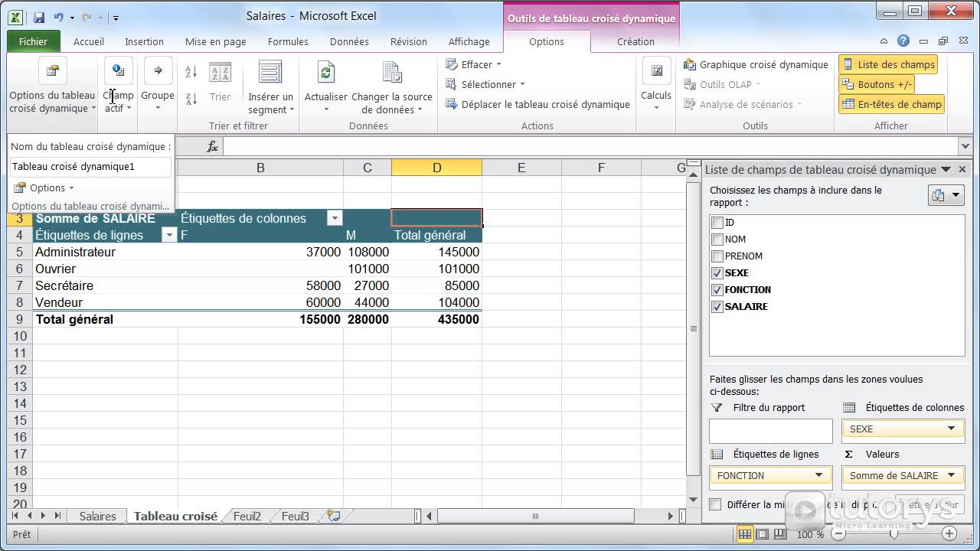980x551 pixels.
Task: Switch to Normal view in status bar
Action: (x=744, y=533)
